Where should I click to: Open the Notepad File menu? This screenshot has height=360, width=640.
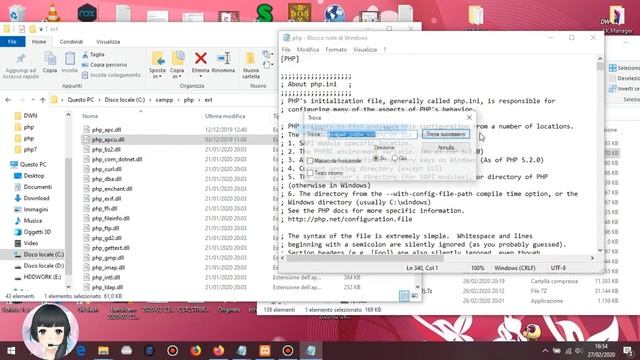[x=286, y=49]
